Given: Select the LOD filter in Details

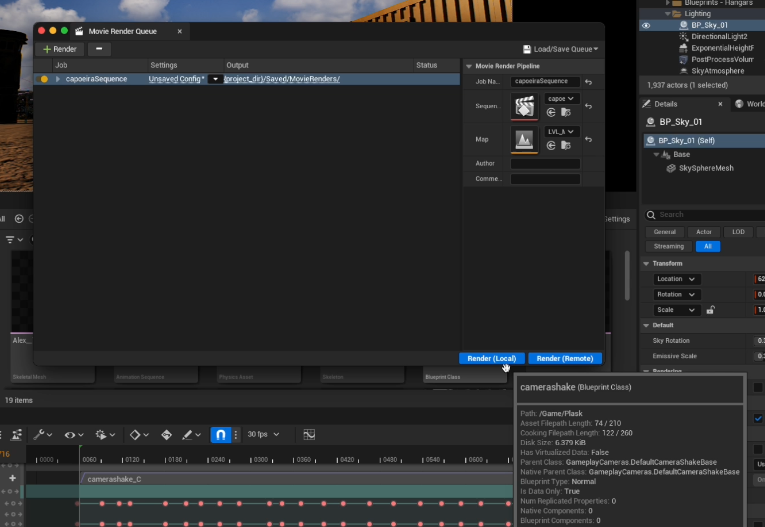Looking at the screenshot, I should click(738, 232).
